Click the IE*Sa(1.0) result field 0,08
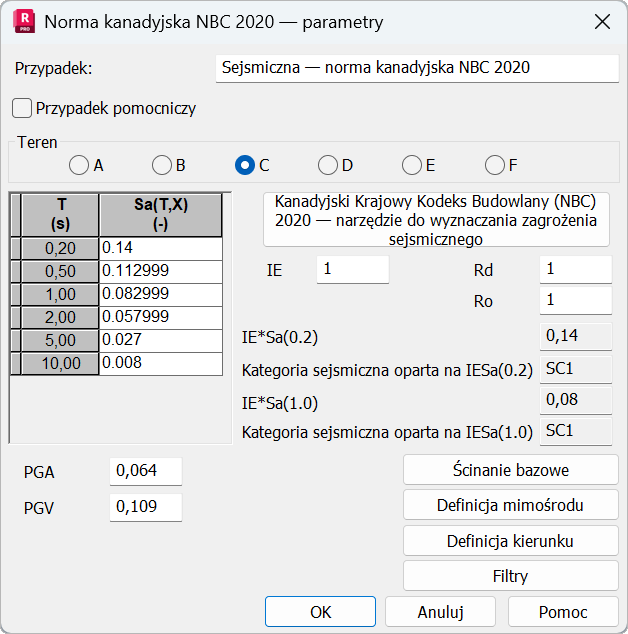 [x=576, y=400]
